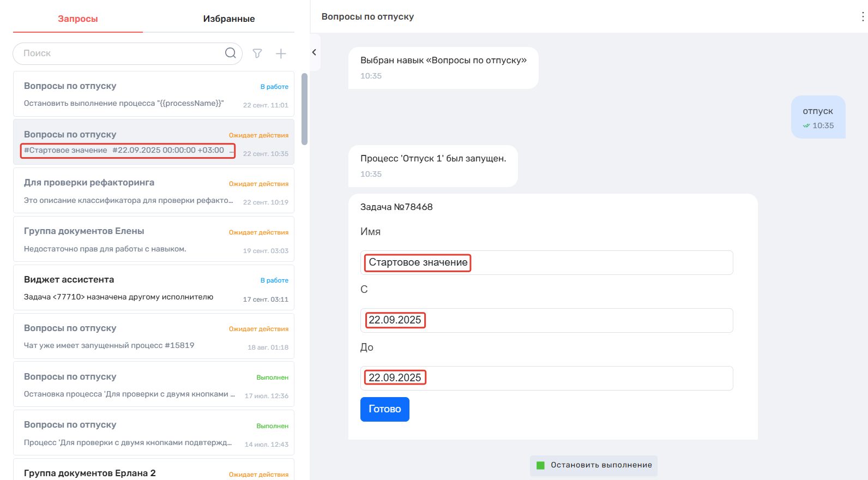Click the request list scrollbar
This screenshot has width=868, height=480.
point(304,109)
